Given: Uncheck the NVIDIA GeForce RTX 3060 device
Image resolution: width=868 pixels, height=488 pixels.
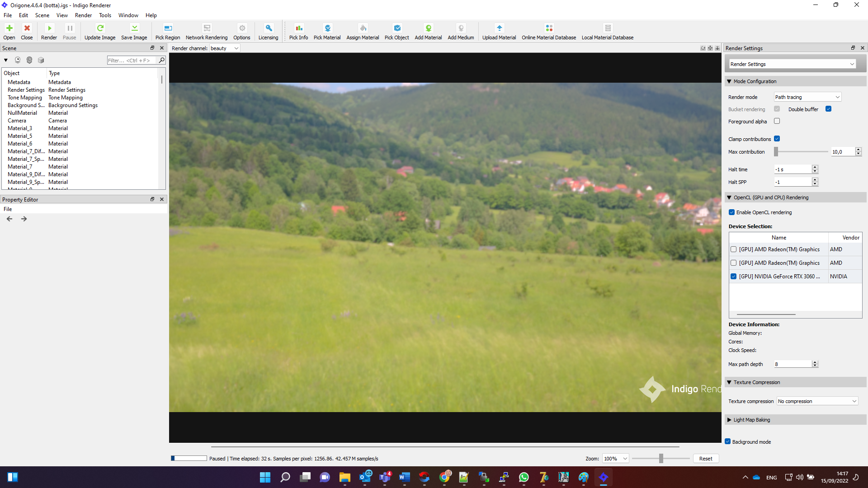Looking at the screenshot, I should [x=733, y=277].
